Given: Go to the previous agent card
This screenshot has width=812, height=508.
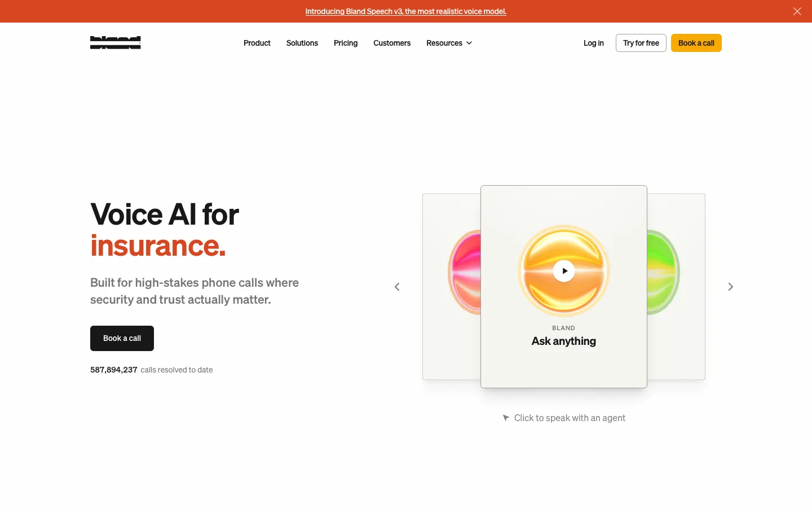Looking at the screenshot, I should 397,287.
